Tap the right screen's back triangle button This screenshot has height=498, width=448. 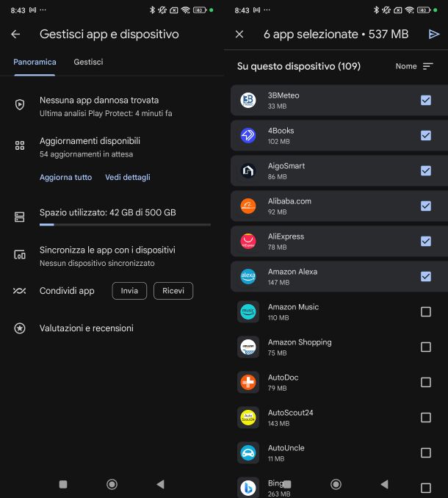385,484
